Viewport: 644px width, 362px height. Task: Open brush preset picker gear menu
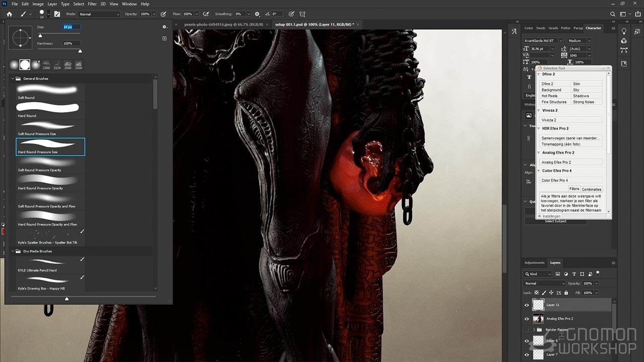click(165, 27)
